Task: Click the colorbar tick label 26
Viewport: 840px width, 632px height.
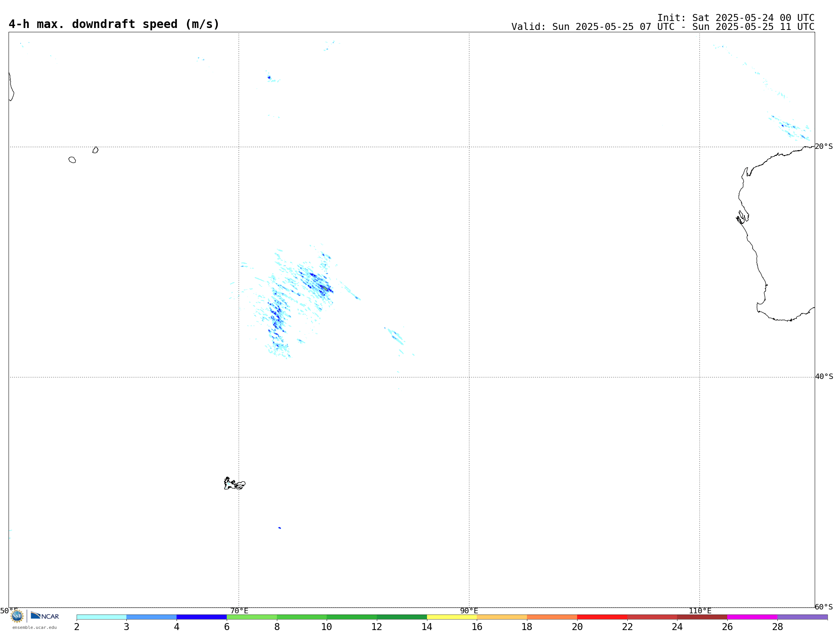Action: tap(727, 627)
